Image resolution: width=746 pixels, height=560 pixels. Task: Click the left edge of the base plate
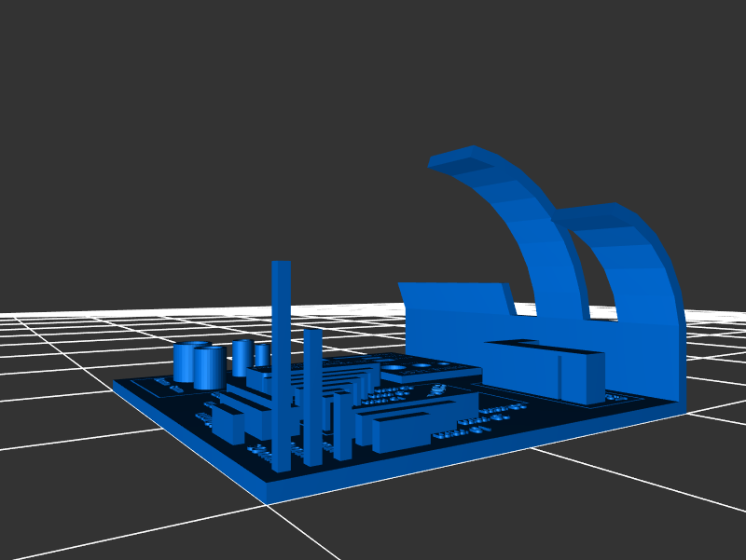[186, 438]
